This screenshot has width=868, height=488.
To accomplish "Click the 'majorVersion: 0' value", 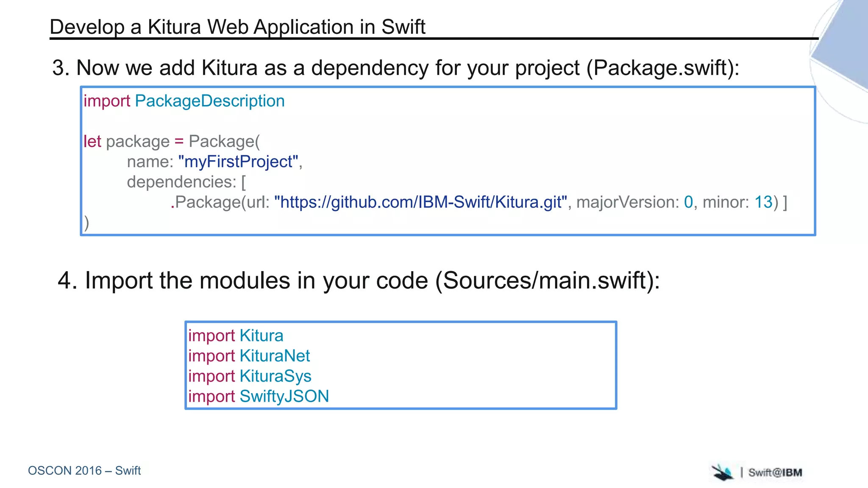I will click(x=634, y=202).
